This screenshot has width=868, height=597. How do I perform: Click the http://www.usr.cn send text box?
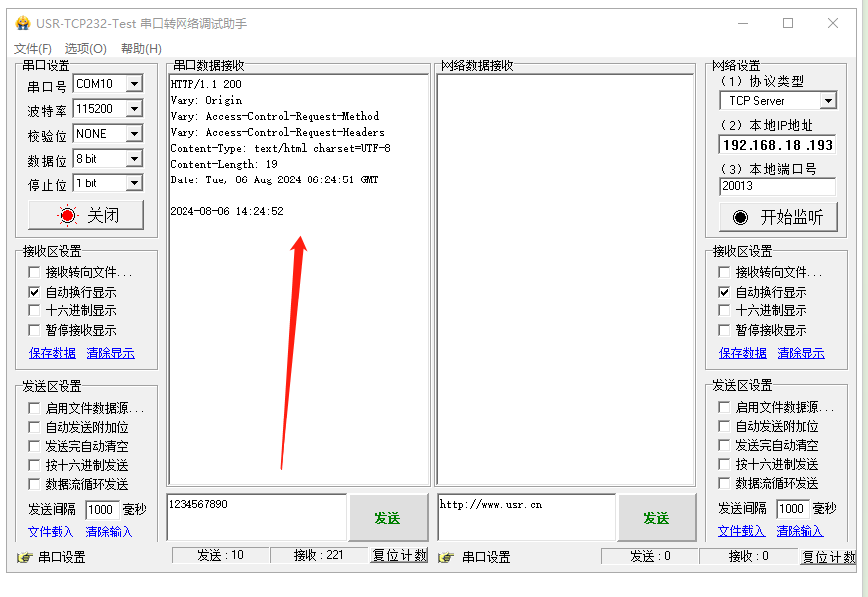coord(527,518)
